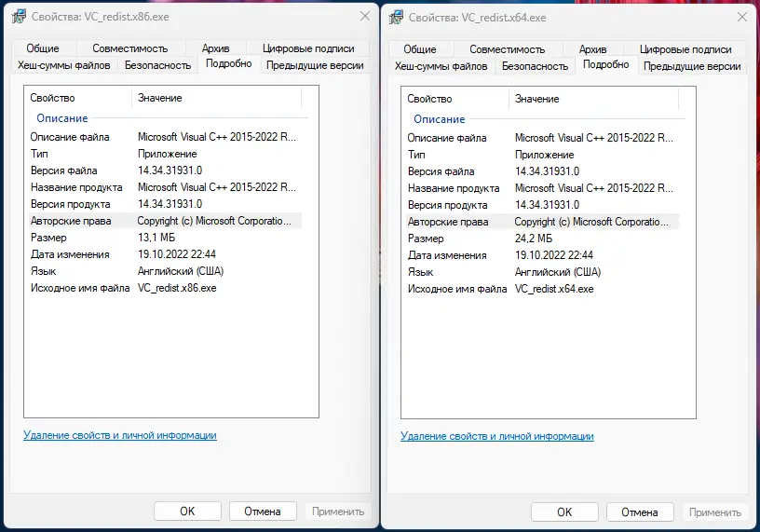
Task: Close the VC_redist.x64.exe properties window
Action: tap(742, 17)
